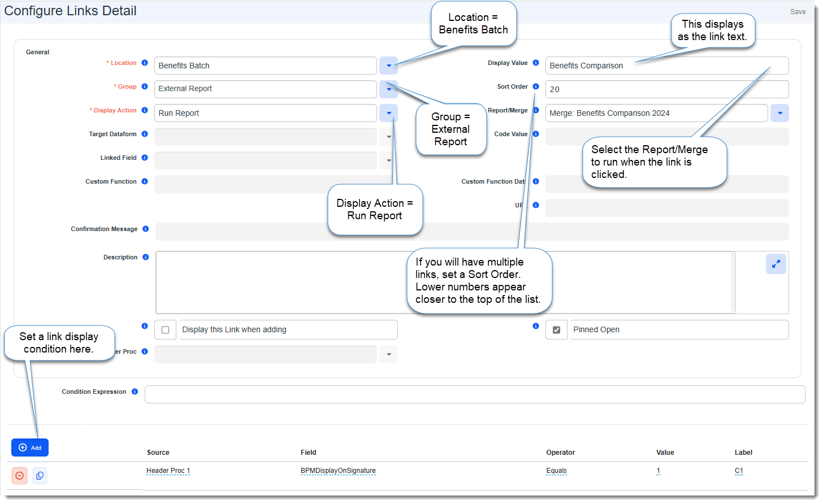Image resolution: width=823 pixels, height=504 pixels.
Task: Click the info icon beside Condition Expression
Action: (x=135, y=392)
